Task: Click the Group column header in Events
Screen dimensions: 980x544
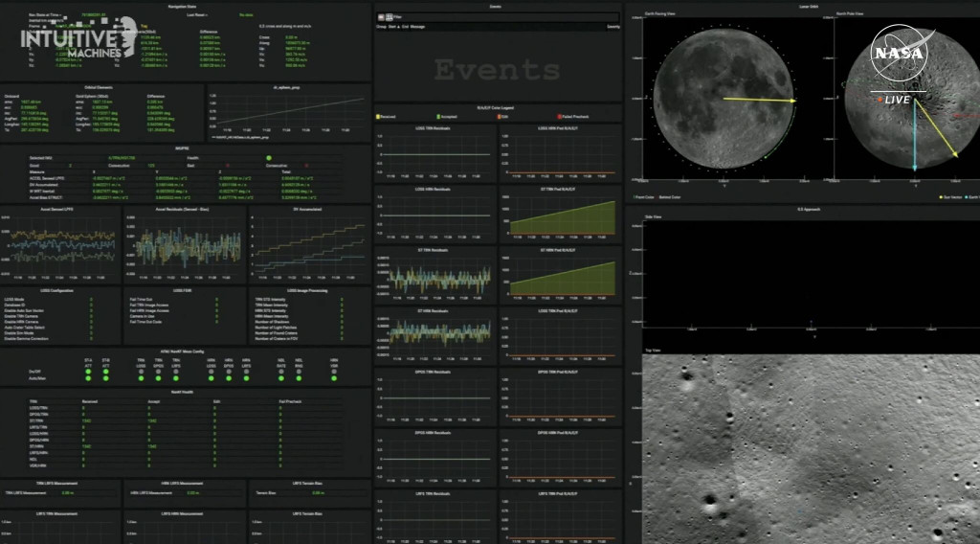Action: pos(381,26)
